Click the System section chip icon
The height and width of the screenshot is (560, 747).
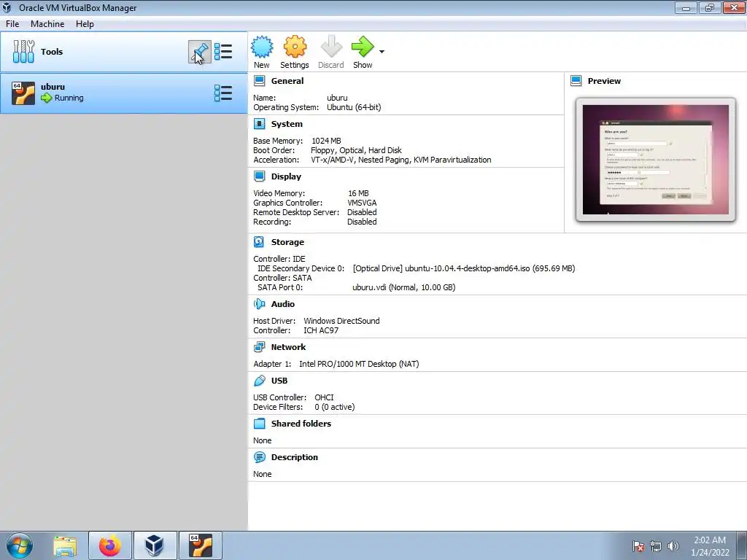pyautogui.click(x=259, y=124)
